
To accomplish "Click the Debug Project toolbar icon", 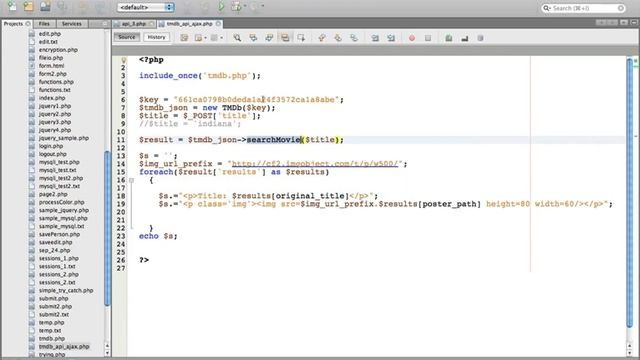I will click(x=236, y=7).
